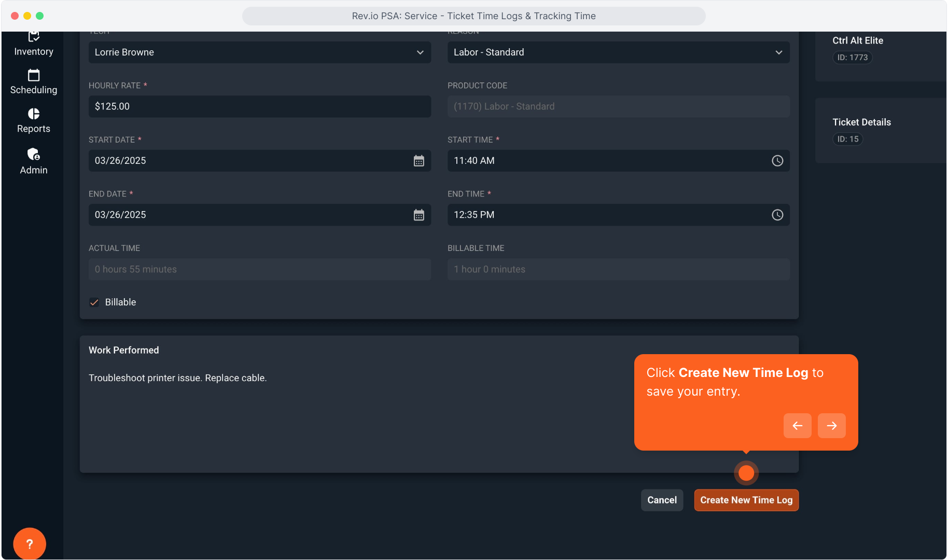Screen dimensions: 948x560
Task: Click the End Time clock icon
Action: pos(777,215)
